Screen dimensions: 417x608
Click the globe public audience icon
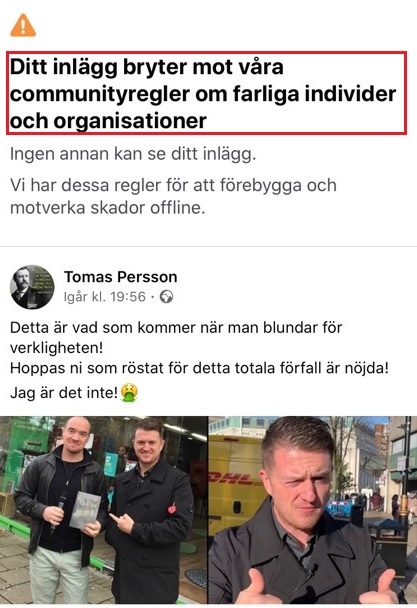(166, 297)
